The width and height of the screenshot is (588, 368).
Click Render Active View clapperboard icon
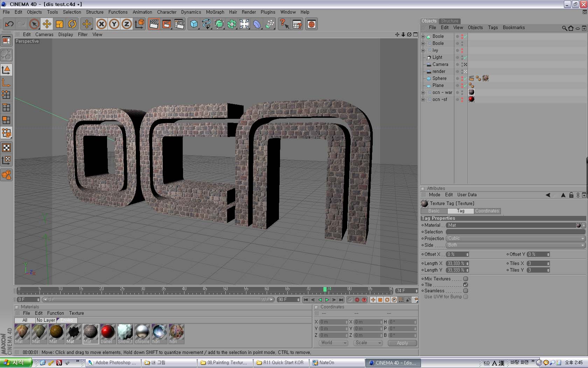click(154, 24)
